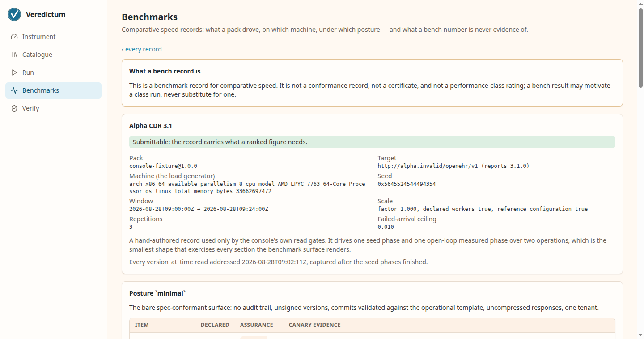Viewport: 644px width, 339px height.
Task: Click the 'Failed-arrival ceiling' label
Action: (407, 219)
